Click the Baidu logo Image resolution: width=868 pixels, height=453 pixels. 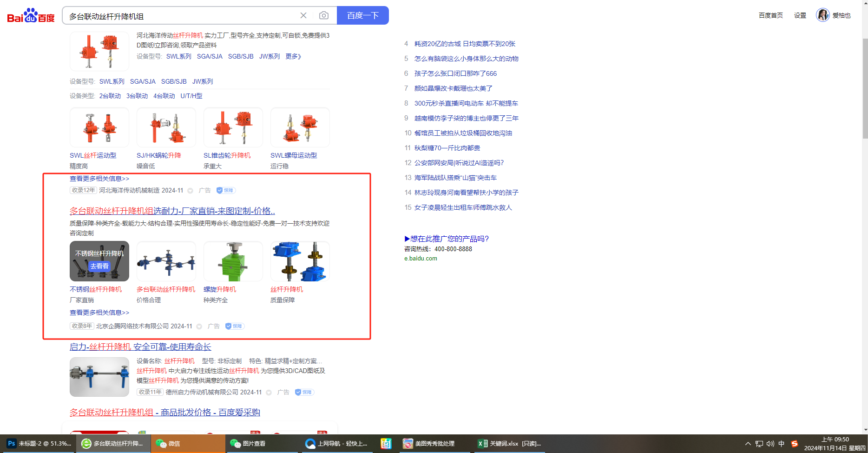[31, 16]
